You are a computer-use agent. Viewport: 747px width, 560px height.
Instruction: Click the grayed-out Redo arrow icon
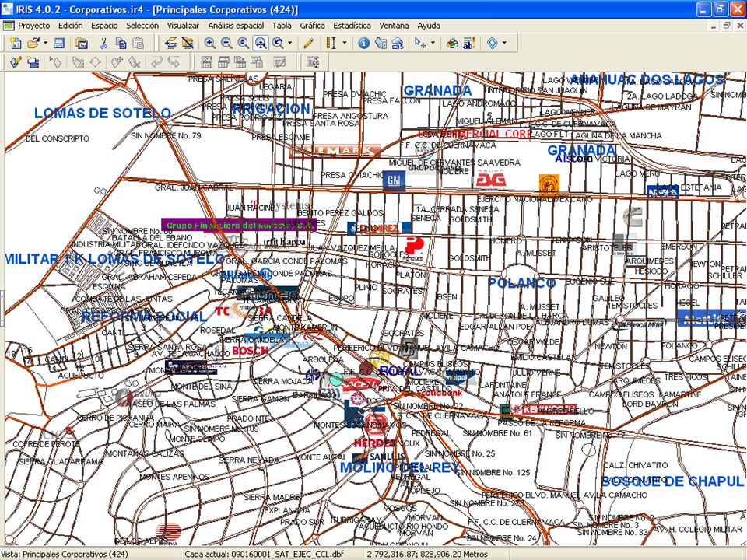point(174,62)
